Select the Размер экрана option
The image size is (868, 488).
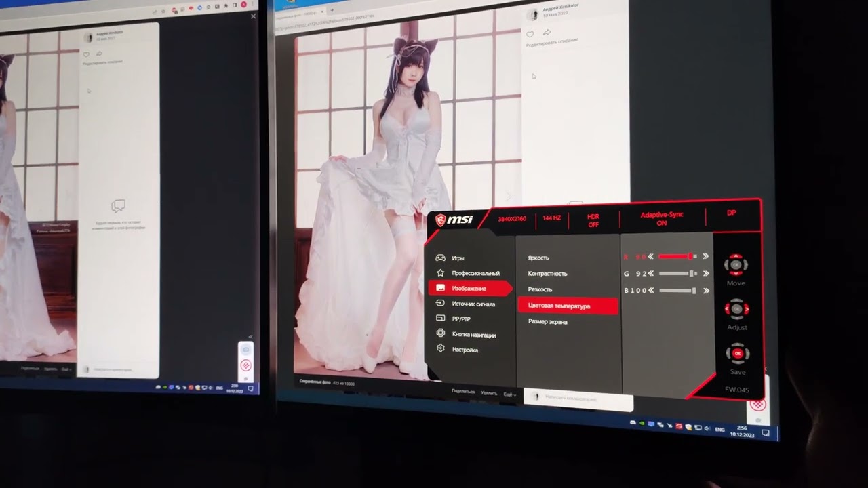pyautogui.click(x=547, y=321)
